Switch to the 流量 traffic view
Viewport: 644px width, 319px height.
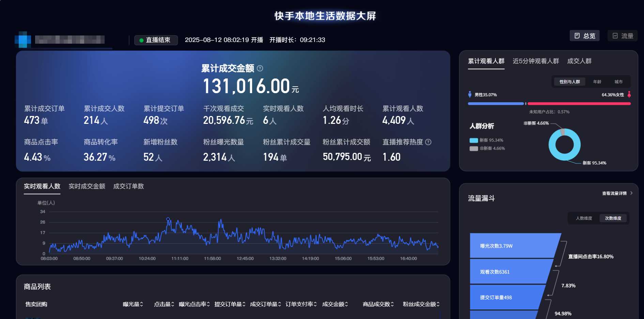622,36
